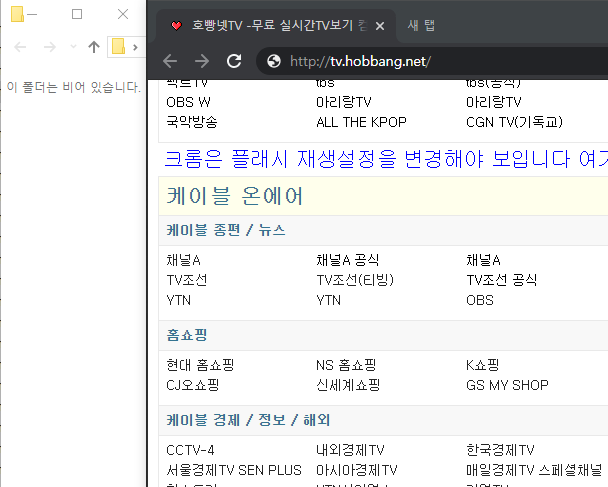Switch to the 새 탭 tab
This screenshot has width=608, height=487.
pyautogui.click(x=421, y=26)
